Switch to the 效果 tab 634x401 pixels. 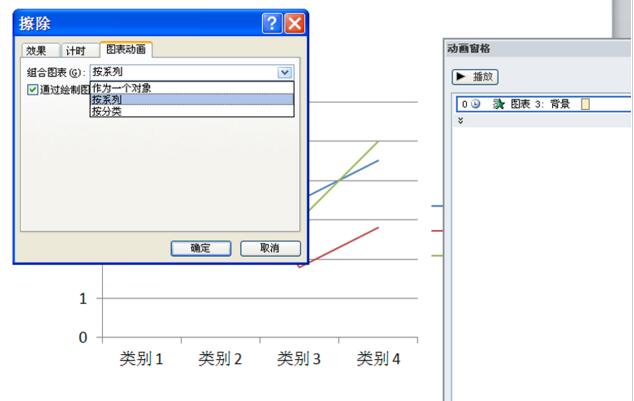tap(40, 51)
